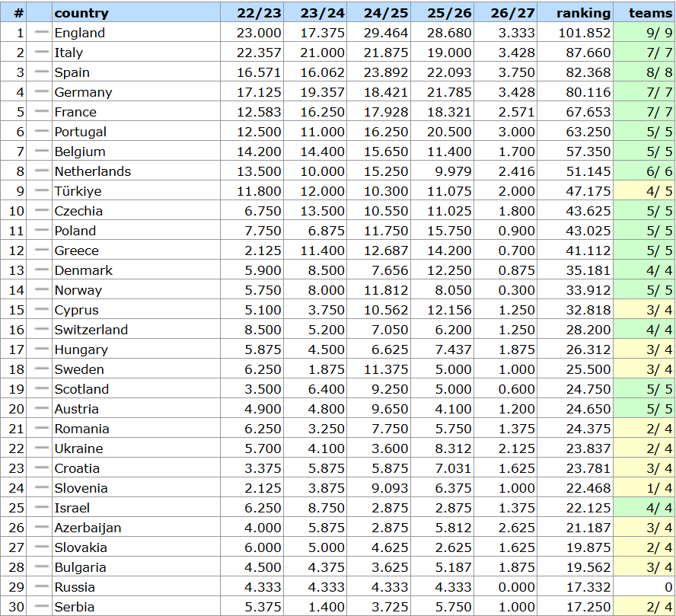
Task: Click Germany's ranking value 80.116
Action: (x=588, y=92)
